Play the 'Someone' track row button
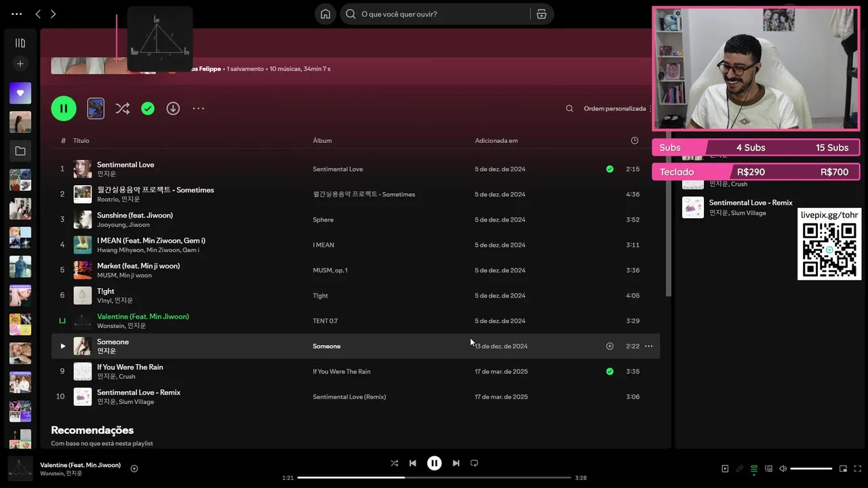 coord(62,346)
